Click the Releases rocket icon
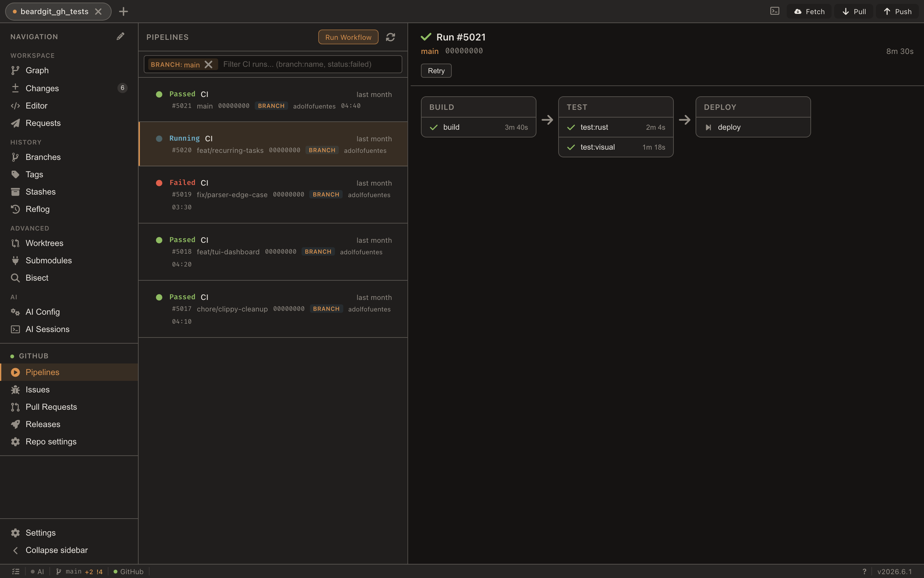Screen dimensions: 924x578 (x=15, y=424)
